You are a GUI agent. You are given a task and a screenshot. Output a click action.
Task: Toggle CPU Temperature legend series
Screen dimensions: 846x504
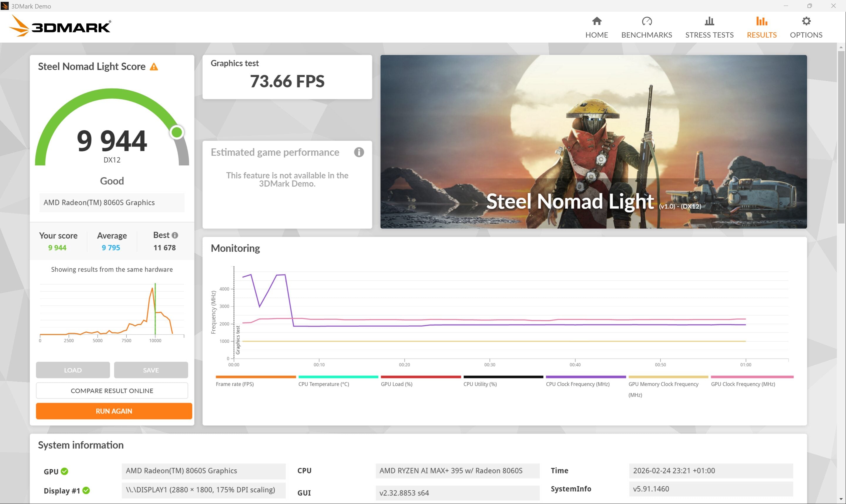[x=323, y=384]
